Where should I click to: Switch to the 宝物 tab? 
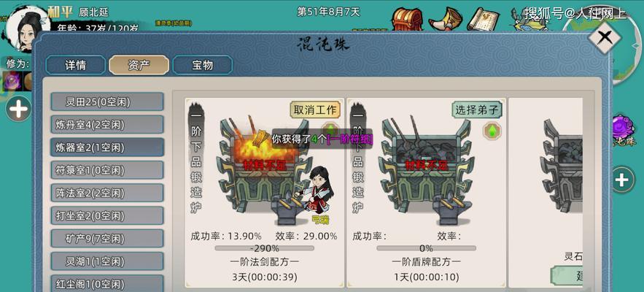(x=203, y=65)
